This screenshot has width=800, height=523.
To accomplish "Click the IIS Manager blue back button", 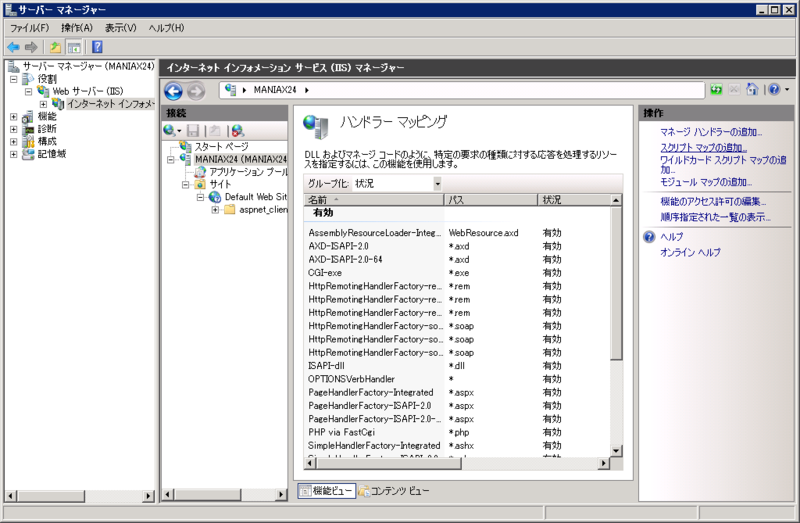I will 173,91.
